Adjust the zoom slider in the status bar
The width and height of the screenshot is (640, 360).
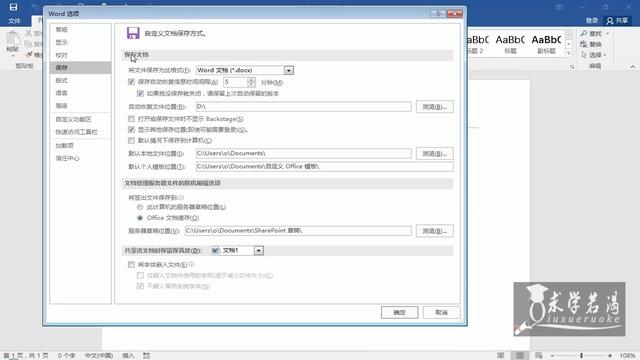click(x=581, y=356)
